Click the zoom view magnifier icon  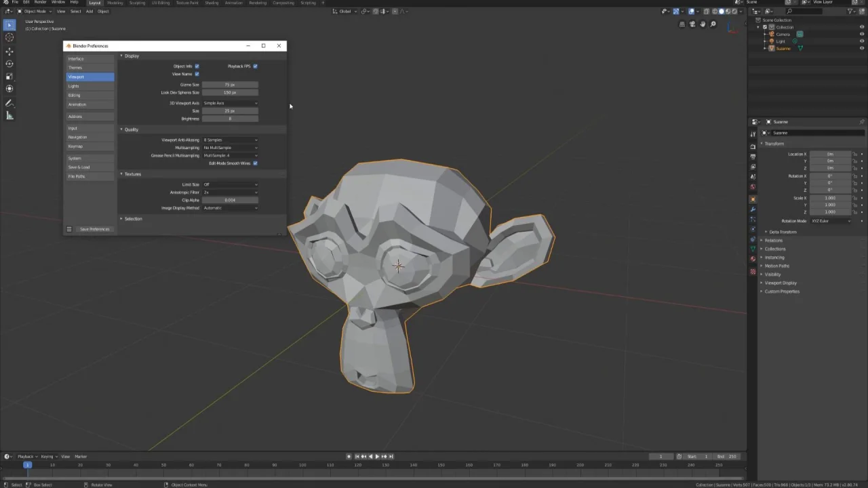(713, 24)
